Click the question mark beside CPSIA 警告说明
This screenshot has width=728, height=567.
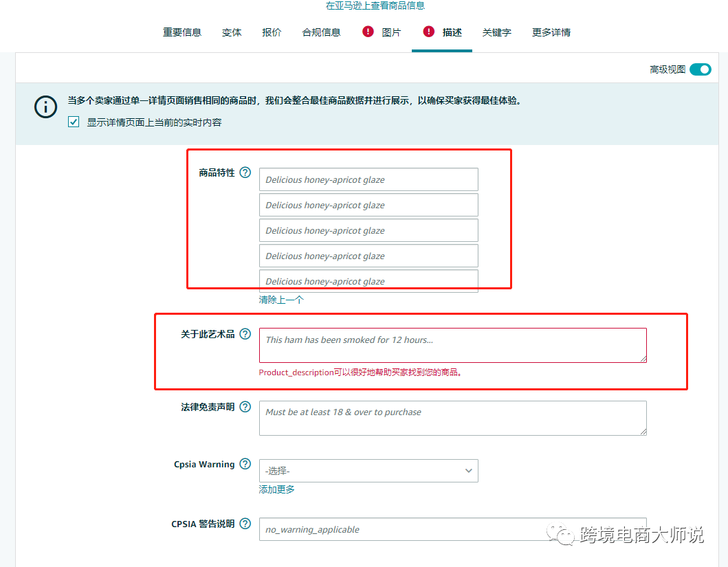tap(246, 523)
